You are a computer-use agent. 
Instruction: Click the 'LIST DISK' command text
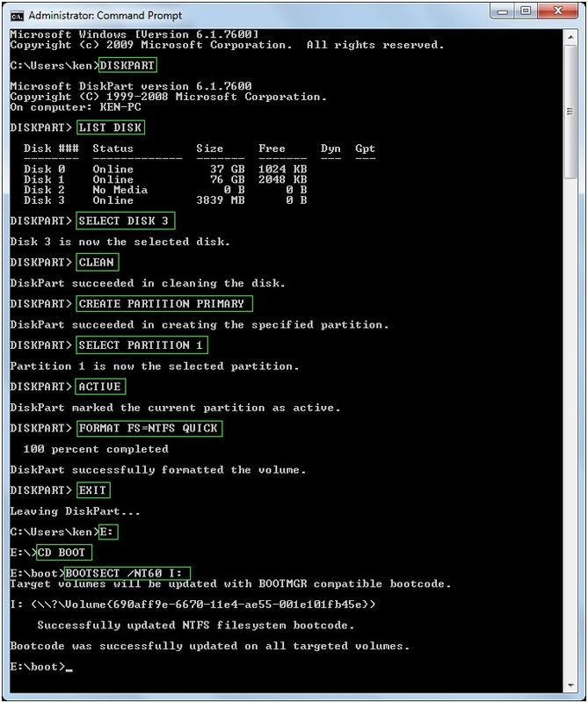pos(111,127)
